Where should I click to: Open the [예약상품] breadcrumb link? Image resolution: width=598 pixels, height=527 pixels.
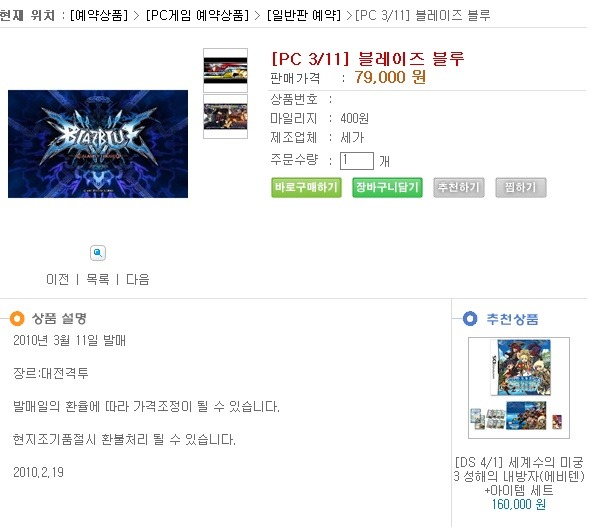(99, 15)
